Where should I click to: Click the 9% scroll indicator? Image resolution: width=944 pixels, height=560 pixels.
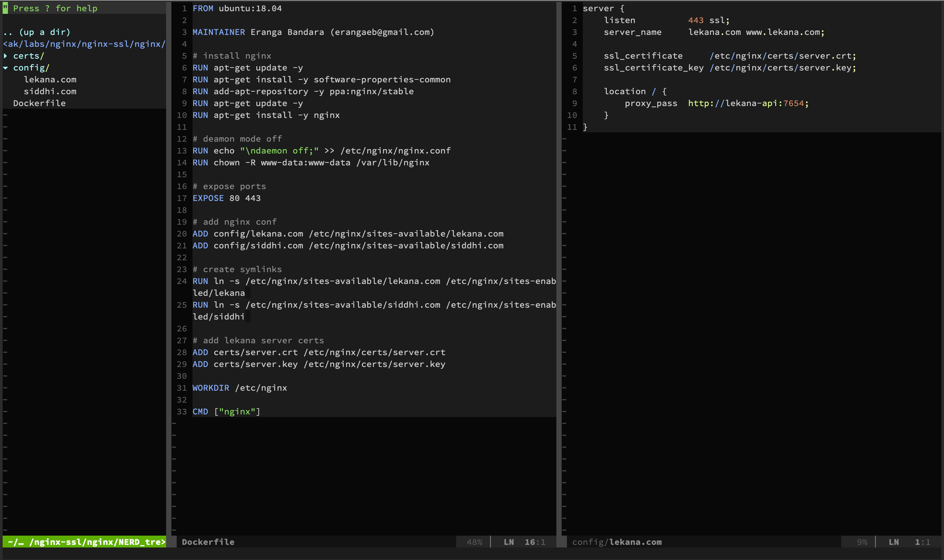(863, 542)
